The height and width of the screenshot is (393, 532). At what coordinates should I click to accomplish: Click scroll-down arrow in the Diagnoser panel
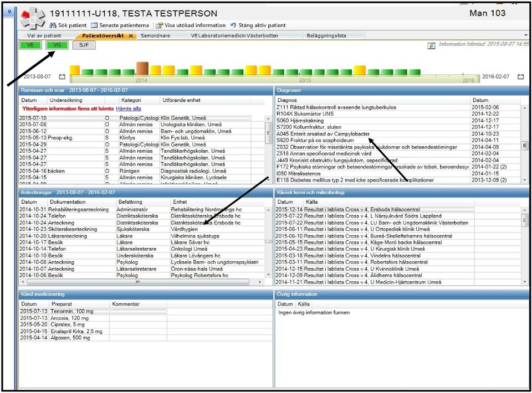[525, 180]
